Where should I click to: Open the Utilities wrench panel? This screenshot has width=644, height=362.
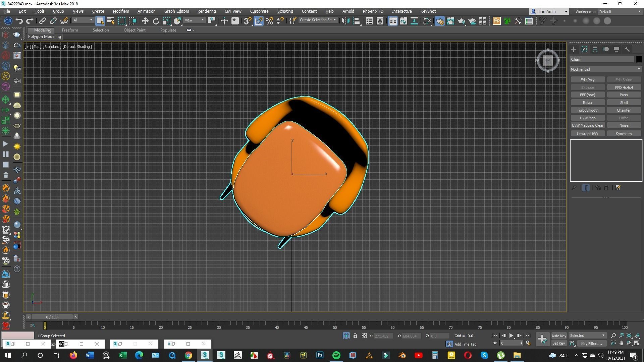[627, 49]
